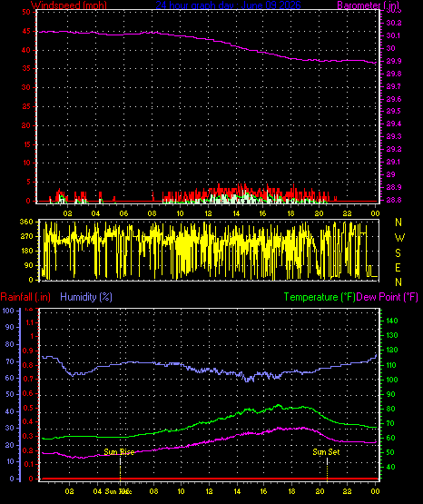Click "30.1" on the barometer axis
The width and height of the screenshot is (423, 504).
[x=394, y=35]
